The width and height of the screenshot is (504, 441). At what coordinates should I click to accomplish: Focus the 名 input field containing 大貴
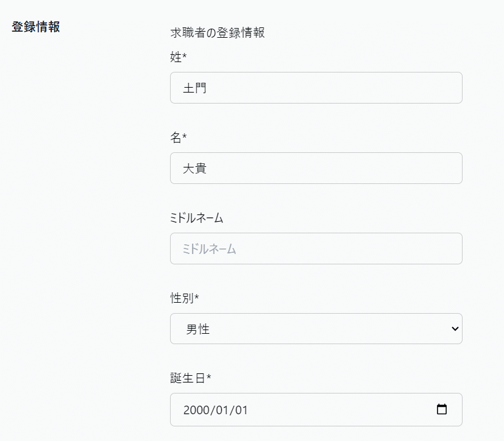(x=316, y=168)
